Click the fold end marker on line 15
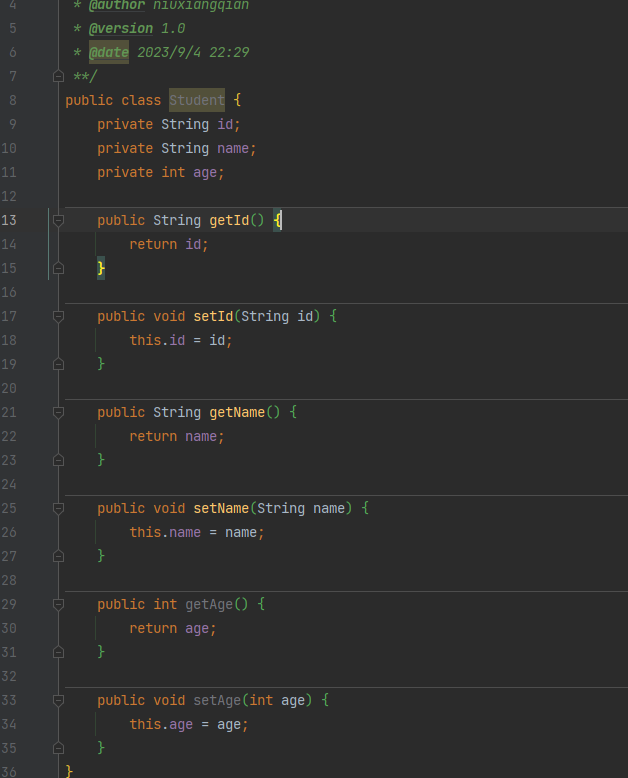Screen dimensions: 628x778 (x=58, y=268)
